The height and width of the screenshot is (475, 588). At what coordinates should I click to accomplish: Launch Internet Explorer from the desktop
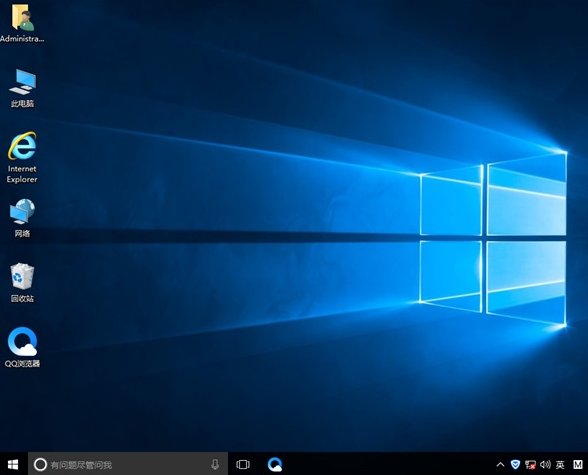point(22,157)
